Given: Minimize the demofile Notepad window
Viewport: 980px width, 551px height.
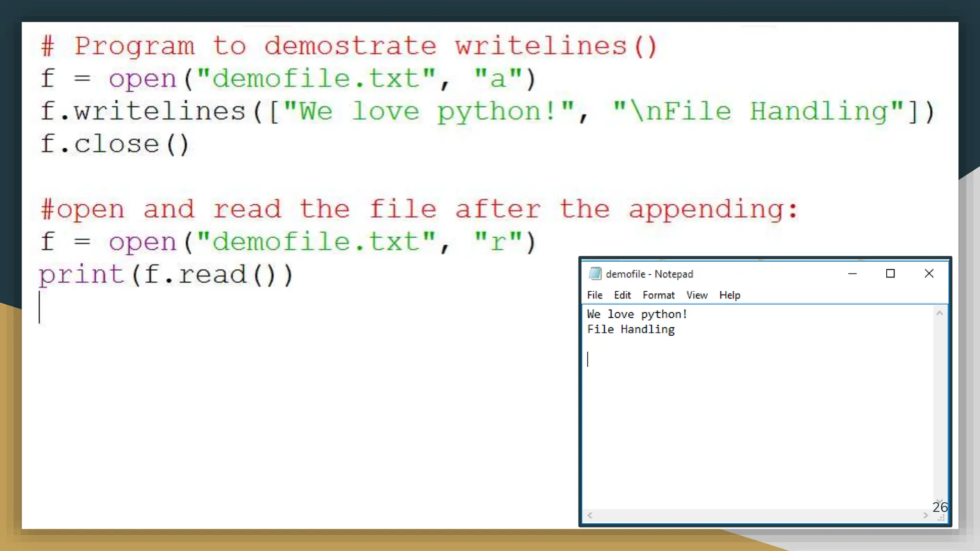Looking at the screenshot, I should click(x=852, y=274).
